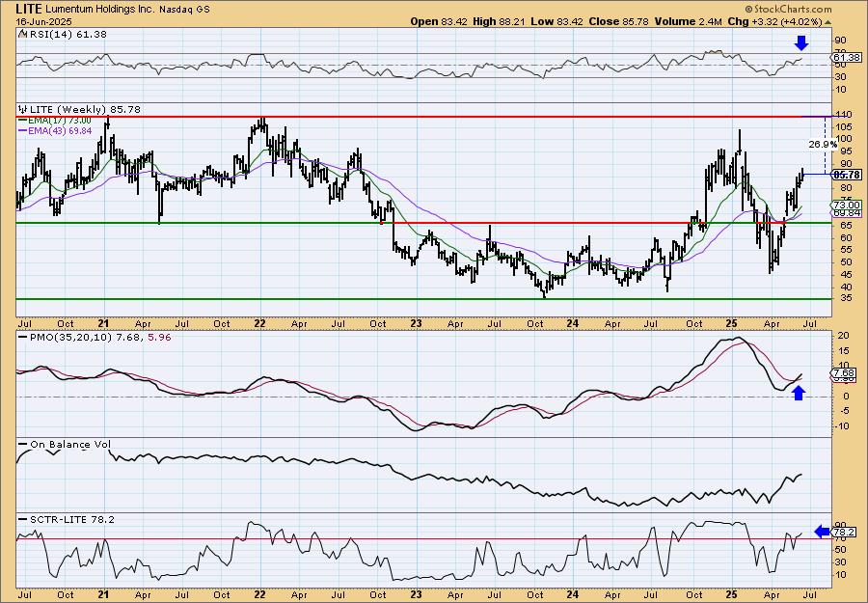868x603 pixels.
Task: Click the 78.2 SCTR value tag on right axis
Action: [x=844, y=533]
